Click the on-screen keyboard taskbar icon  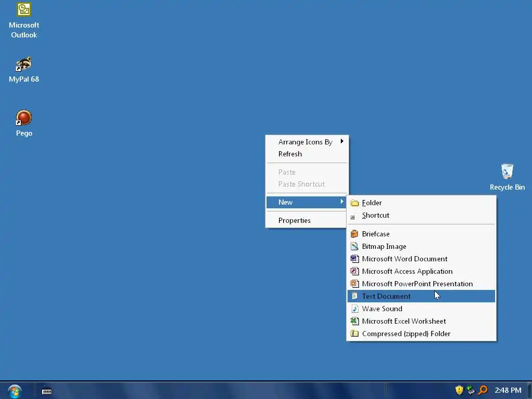46,391
